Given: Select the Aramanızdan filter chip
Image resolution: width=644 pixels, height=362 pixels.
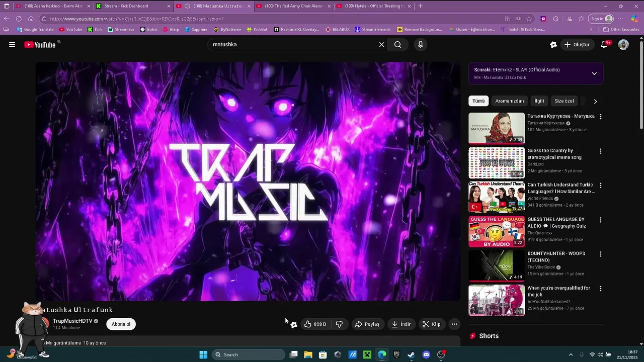Looking at the screenshot, I should pos(509,101).
